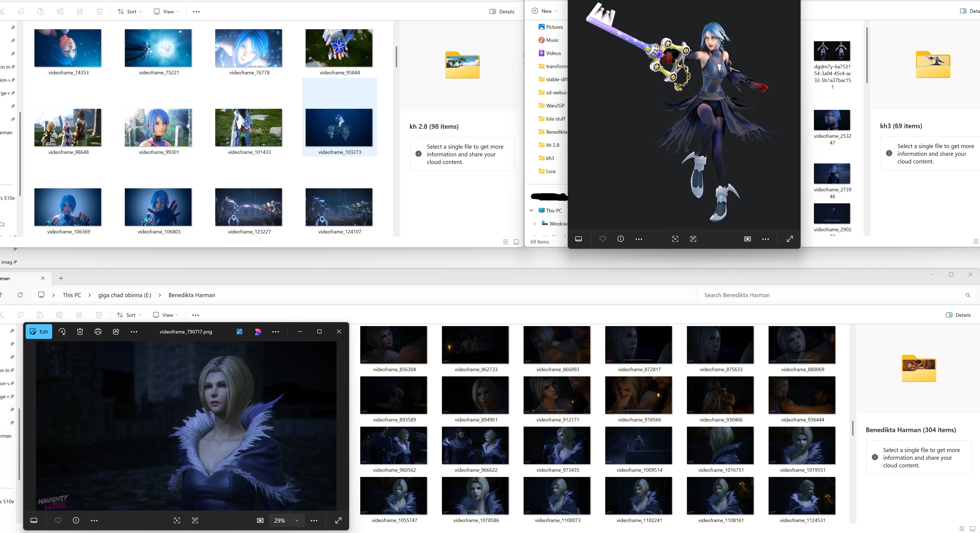This screenshot has height=533, width=980.
Task: Enter fullscreen in the keyblade character Photos window
Action: click(x=790, y=239)
